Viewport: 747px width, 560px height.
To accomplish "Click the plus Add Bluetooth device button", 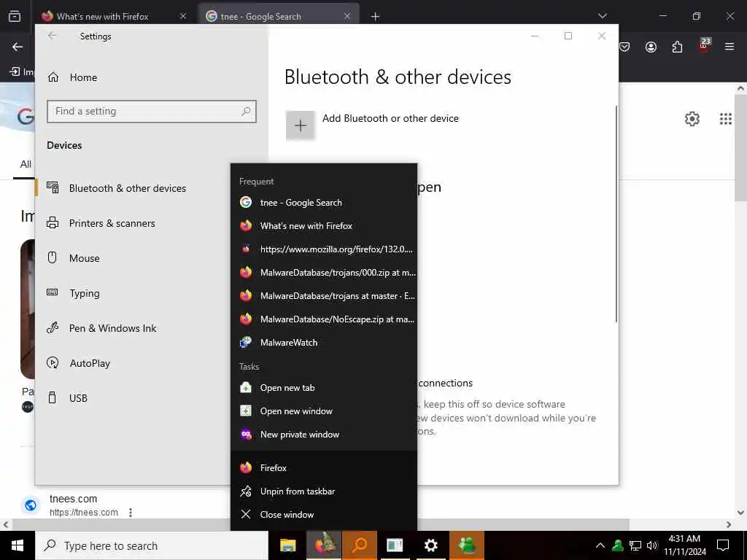I will coord(300,125).
